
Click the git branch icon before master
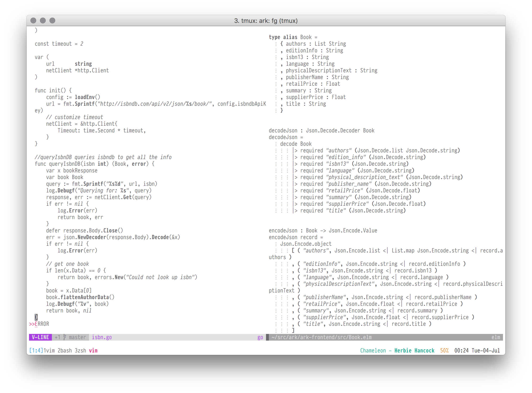tap(65, 337)
